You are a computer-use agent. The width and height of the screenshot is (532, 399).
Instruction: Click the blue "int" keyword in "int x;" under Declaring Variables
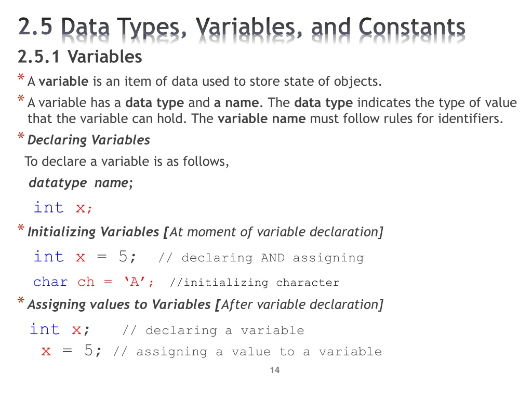[48, 207]
